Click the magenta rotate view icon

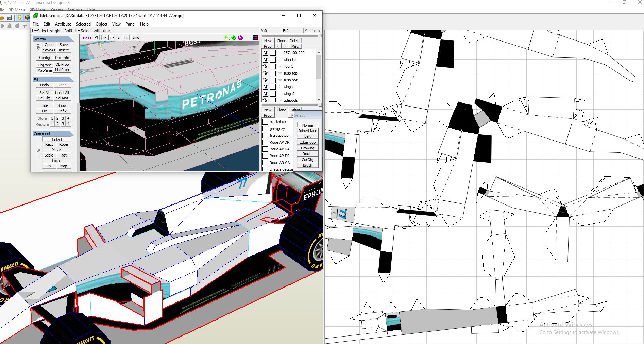[240, 38]
